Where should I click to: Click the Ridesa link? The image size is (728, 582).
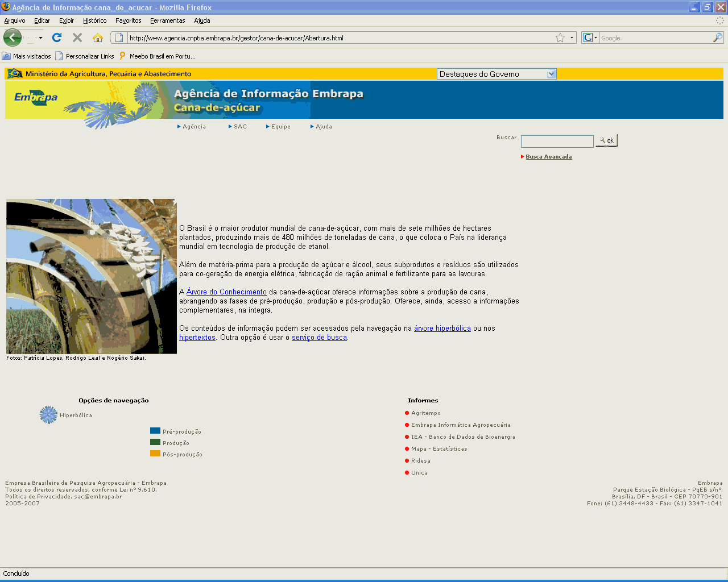pos(421,461)
